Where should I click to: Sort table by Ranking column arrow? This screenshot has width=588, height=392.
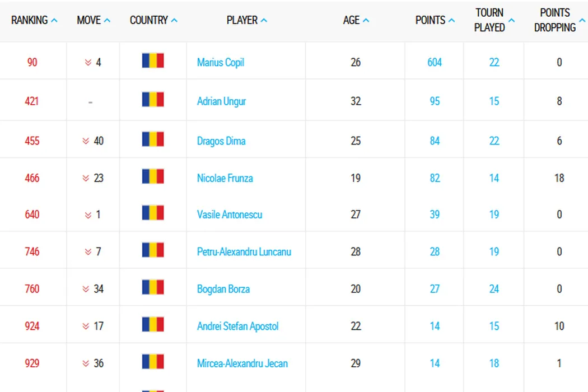(54, 21)
